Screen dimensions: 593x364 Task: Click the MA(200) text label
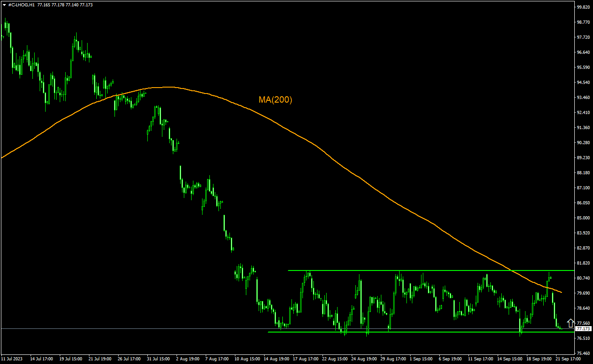275,99
